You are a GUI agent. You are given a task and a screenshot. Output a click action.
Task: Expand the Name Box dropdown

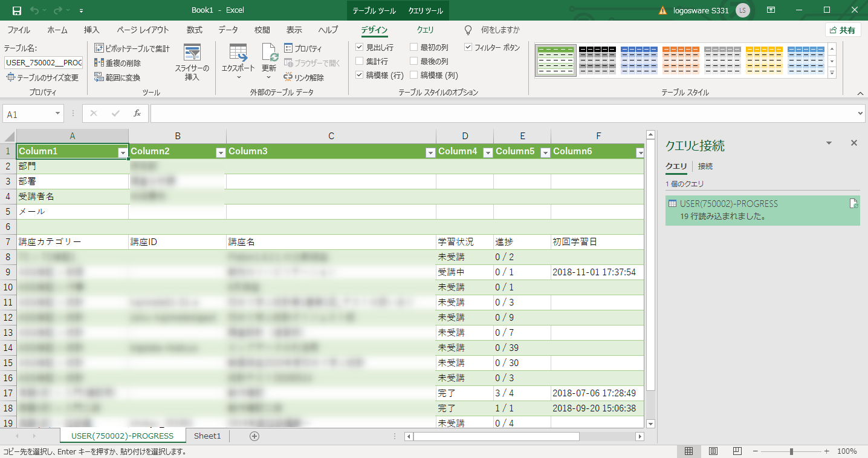pos(58,114)
